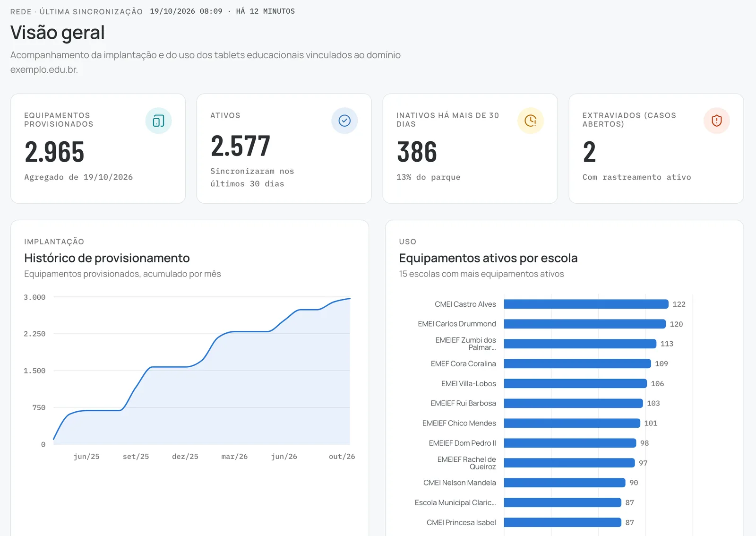Image resolution: width=756 pixels, height=536 pixels.
Task: Click the 'out/26' x-axis label
Action: tap(342, 457)
